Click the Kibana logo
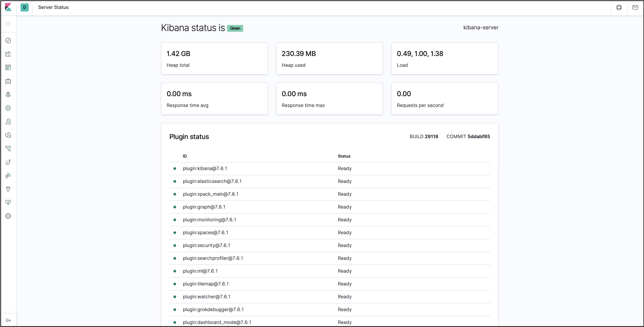 pos(8,7)
